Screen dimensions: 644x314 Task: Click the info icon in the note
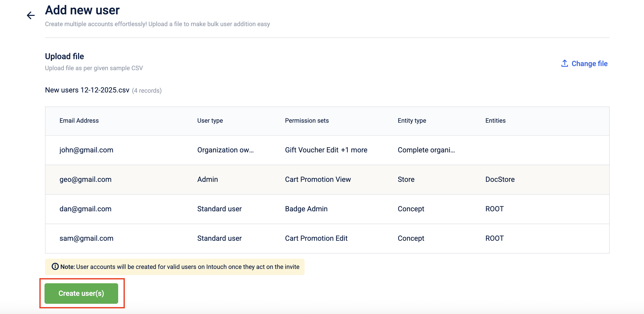tap(55, 266)
